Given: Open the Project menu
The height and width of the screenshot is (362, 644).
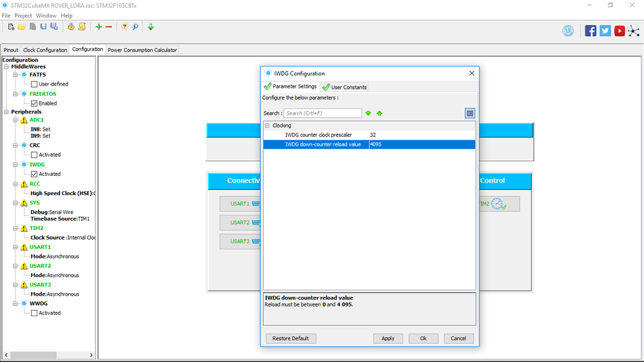Looking at the screenshot, I should pyautogui.click(x=23, y=15).
